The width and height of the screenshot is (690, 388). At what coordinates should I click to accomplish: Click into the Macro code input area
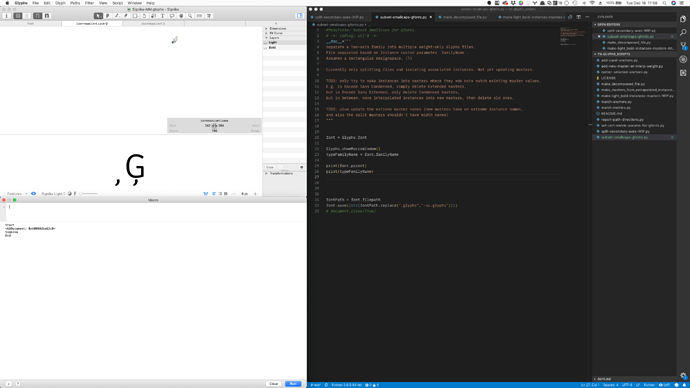point(156,212)
